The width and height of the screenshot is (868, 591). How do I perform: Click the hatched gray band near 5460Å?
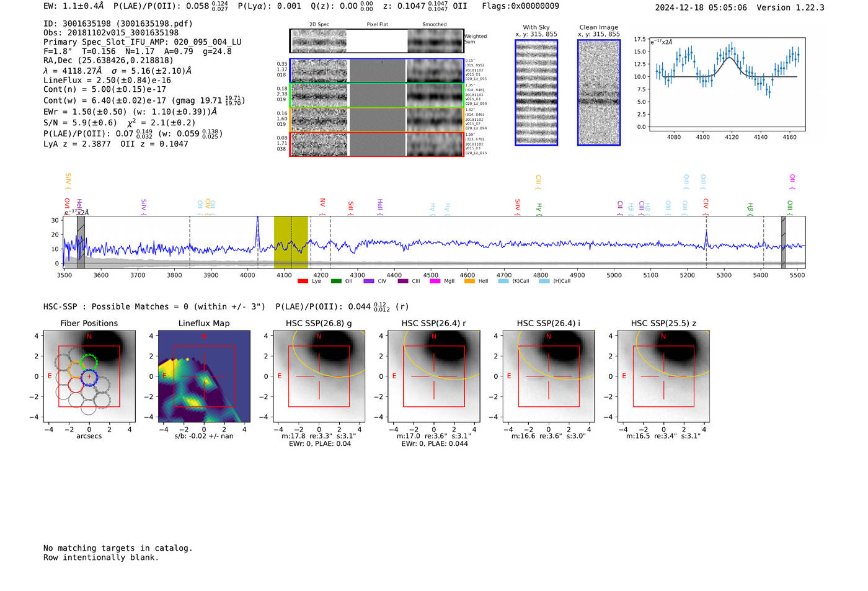coord(783,242)
